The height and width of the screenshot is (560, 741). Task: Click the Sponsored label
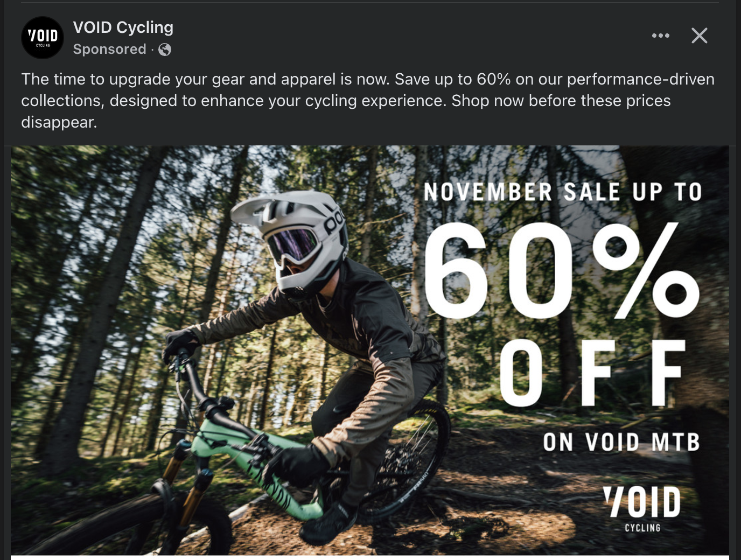pos(109,49)
